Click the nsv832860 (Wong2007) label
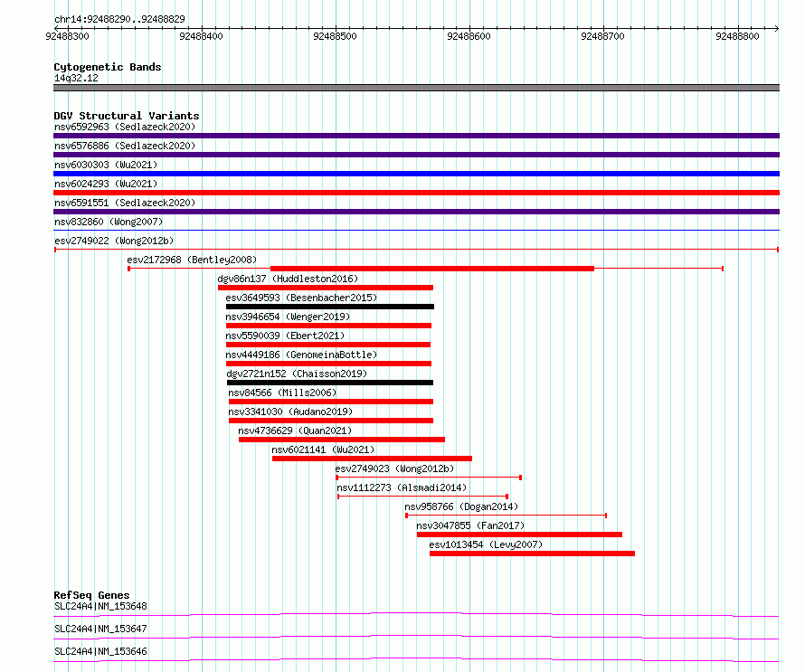 click(x=109, y=222)
